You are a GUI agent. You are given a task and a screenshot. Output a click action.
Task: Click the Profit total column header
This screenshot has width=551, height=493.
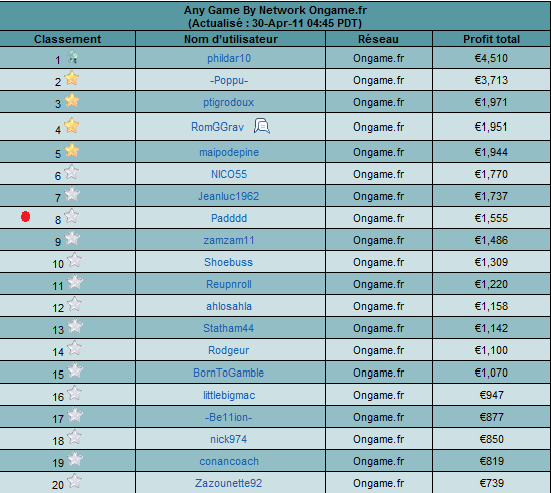coord(491,39)
